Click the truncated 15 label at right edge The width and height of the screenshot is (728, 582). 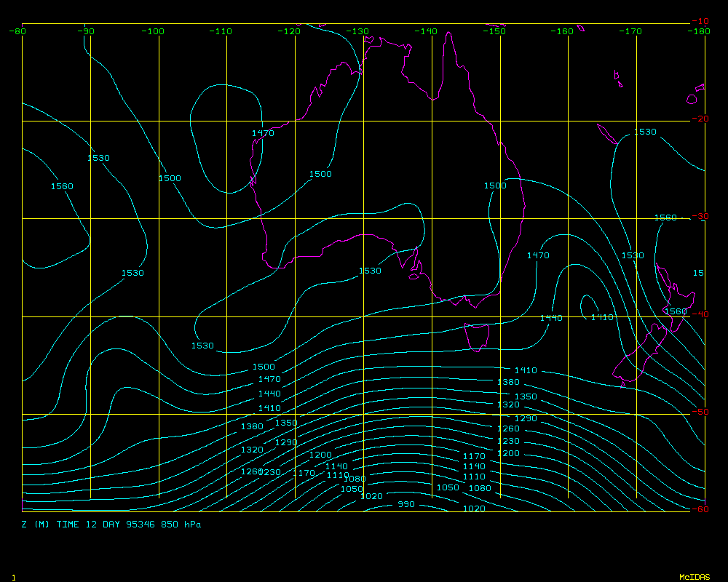pyautogui.click(x=697, y=273)
